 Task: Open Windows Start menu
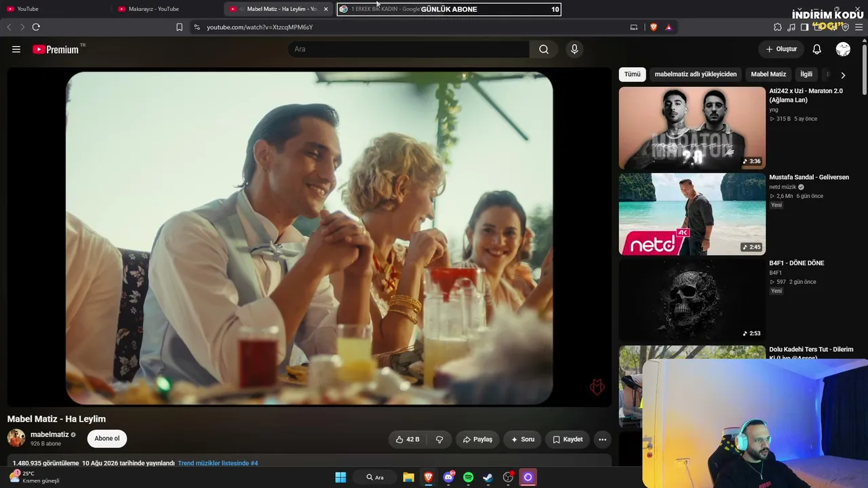(x=340, y=477)
